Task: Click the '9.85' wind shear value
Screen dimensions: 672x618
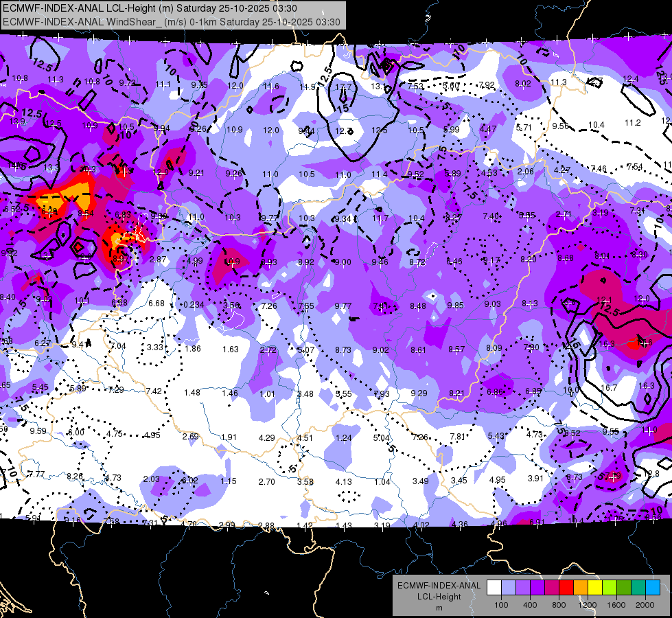Action: tap(456, 305)
